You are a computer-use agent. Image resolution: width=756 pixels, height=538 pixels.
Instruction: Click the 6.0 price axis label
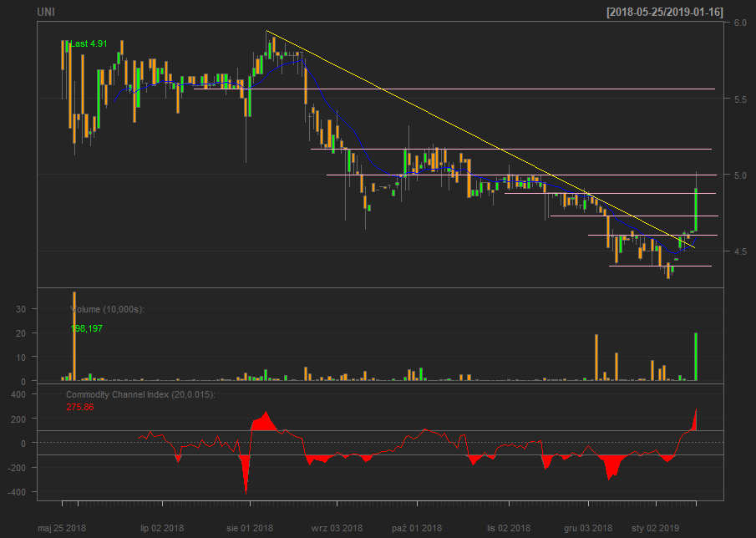(740, 23)
